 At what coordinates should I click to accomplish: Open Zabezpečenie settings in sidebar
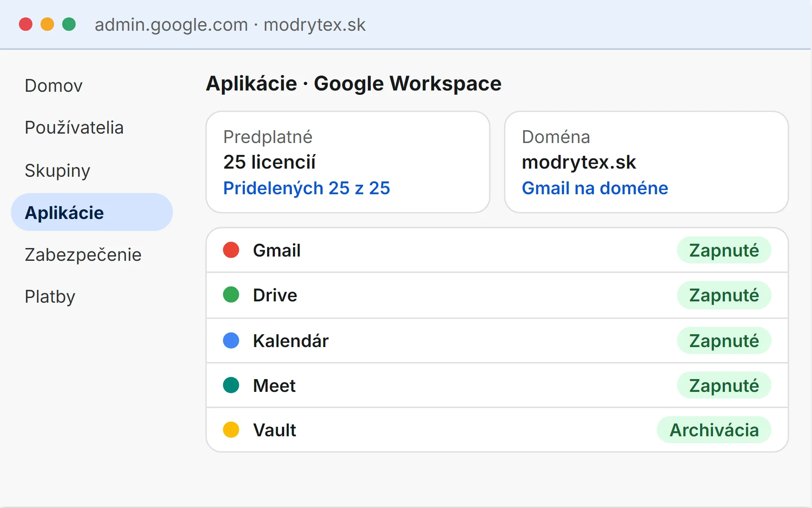[83, 255]
